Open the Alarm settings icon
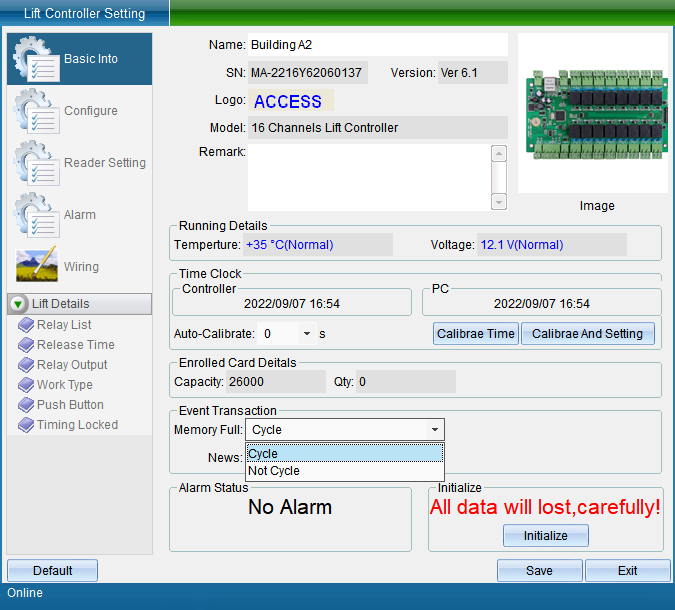The width and height of the screenshot is (675, 610). click(36, 215)
